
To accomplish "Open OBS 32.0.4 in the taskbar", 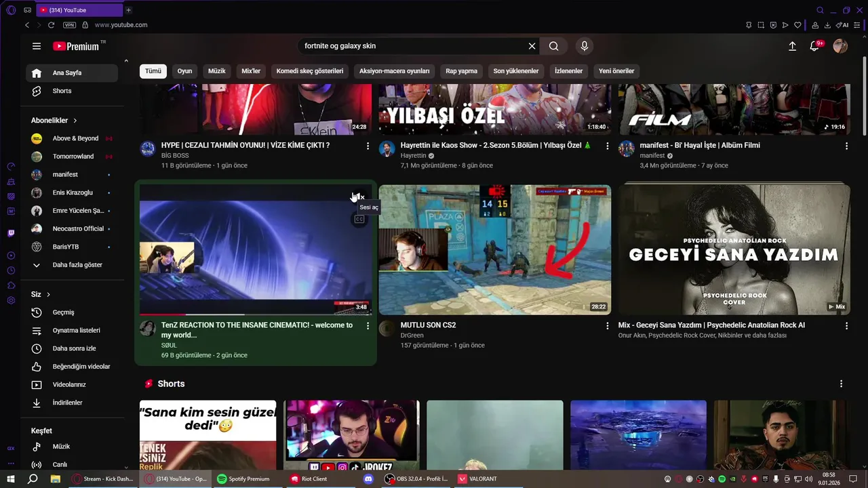I will click(416, 479).
